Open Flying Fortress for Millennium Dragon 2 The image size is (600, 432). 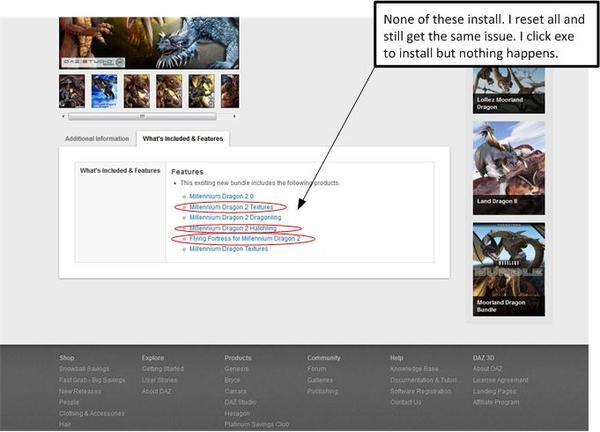point(245,238)
